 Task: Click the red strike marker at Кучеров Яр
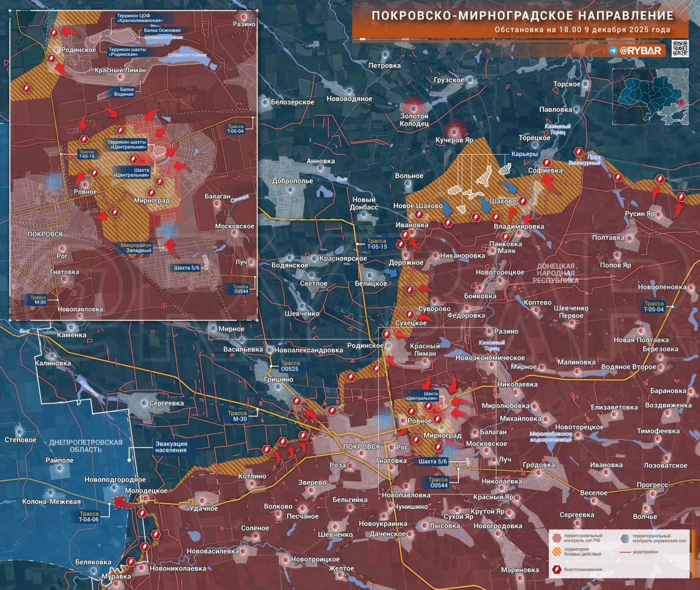[x=454, y=130]
